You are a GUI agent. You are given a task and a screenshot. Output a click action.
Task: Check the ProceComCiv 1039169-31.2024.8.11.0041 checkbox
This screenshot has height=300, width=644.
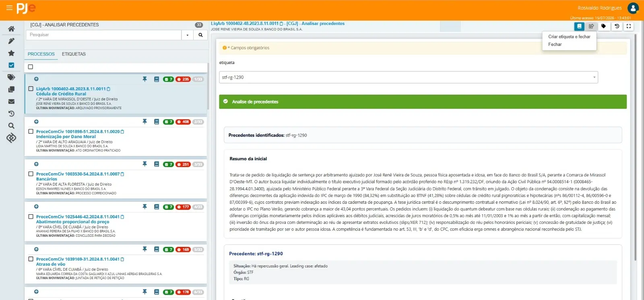pyautogui.click(x=31, y=259)
